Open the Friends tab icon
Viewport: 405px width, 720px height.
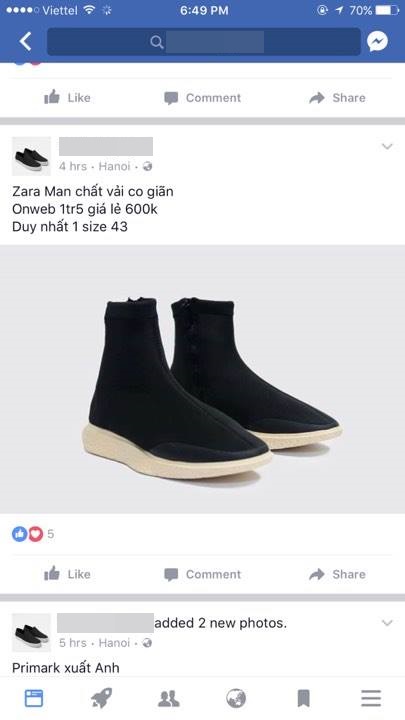coord(169,698)
